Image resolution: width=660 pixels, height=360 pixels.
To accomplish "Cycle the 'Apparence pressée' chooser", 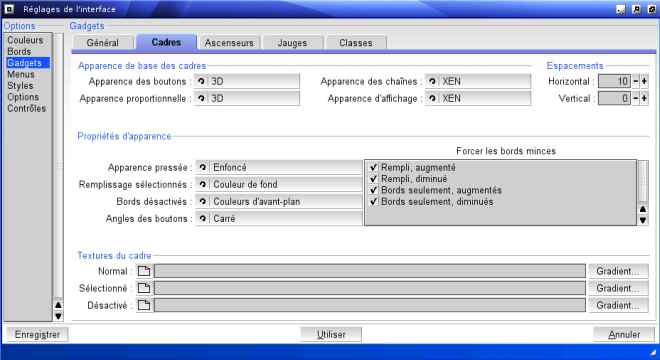I will point(279,168).
